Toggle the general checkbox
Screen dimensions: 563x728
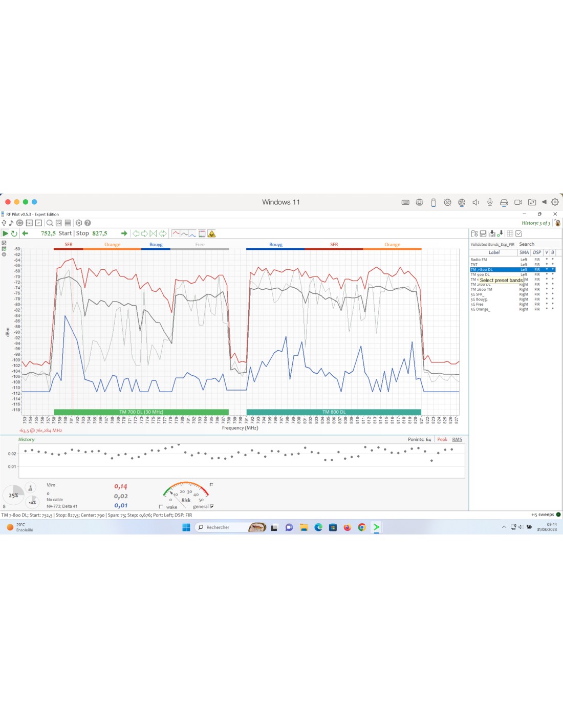click(x=211, y=506)
